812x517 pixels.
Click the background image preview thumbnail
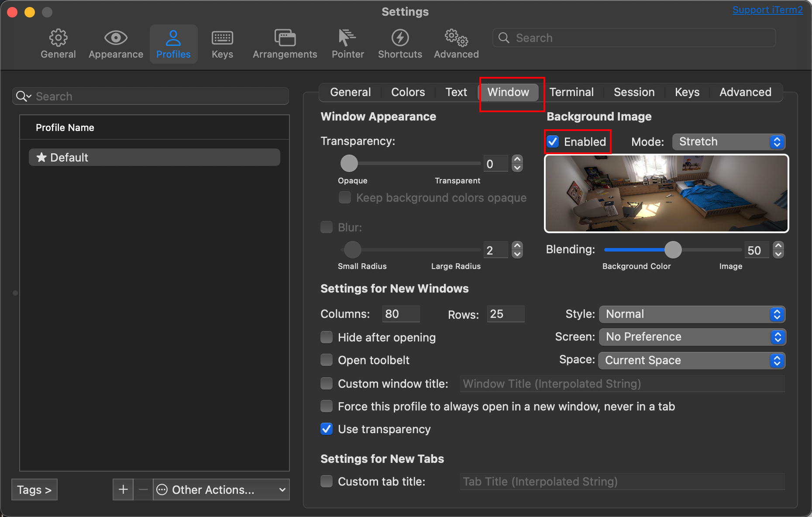point(666,193)
